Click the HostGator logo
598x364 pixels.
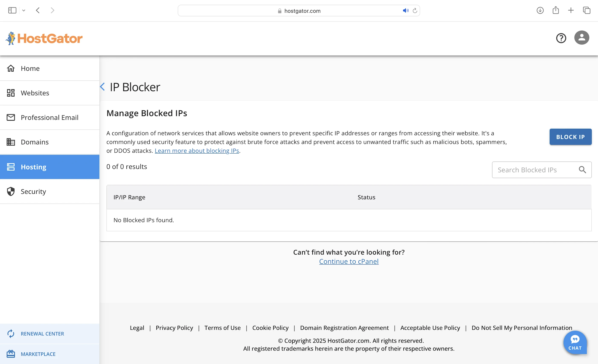point(44,38)
